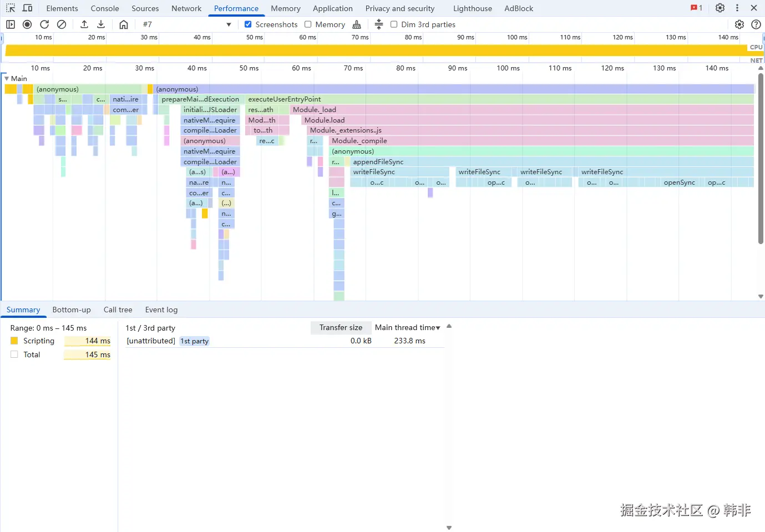Go to the landing page home icon

[x=124, y=24]
